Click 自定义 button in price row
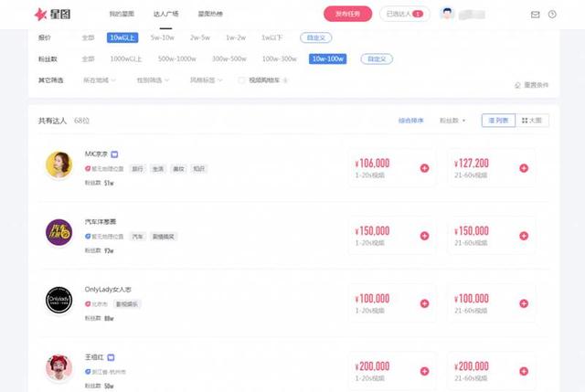This screenshot has height=392, width=585. point(316,37)
